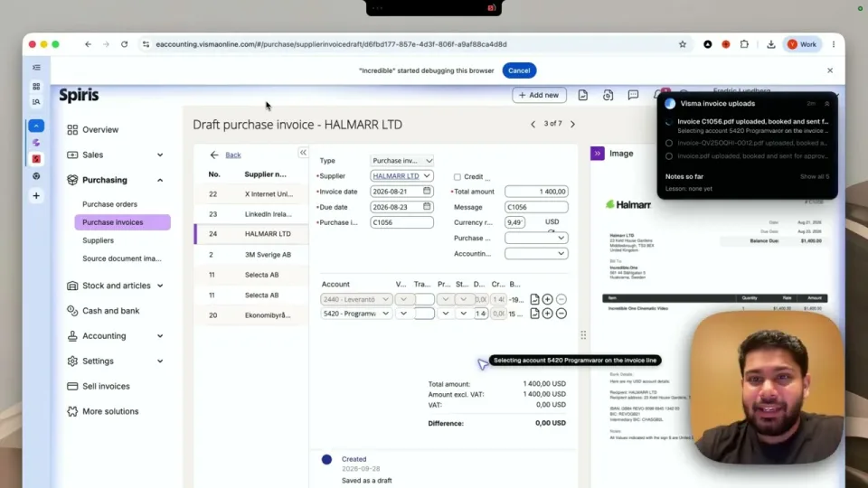Viewport: 868px width, 488px height.
Task: Open the Work profile button
Action: [802, 44]
